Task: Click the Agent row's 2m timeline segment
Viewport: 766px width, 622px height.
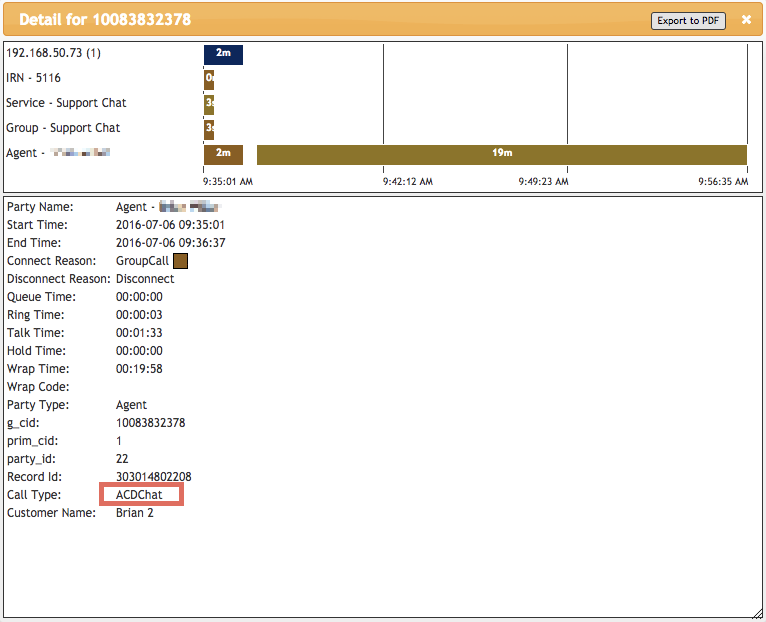Action: point(223,154)
